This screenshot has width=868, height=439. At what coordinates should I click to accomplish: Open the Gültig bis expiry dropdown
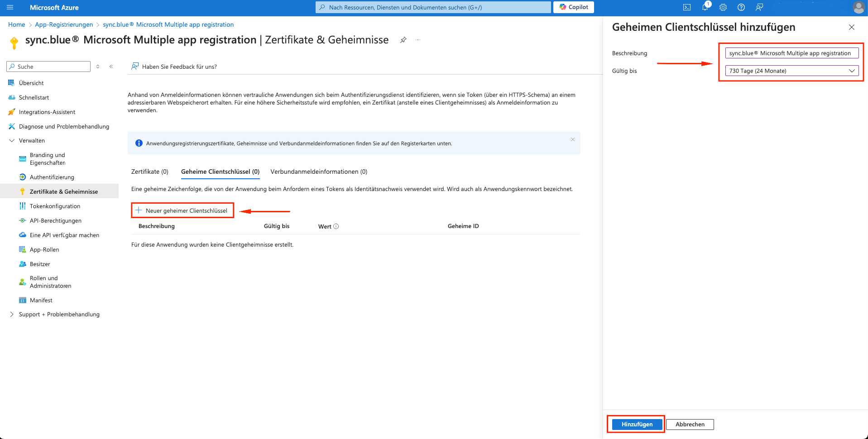[791, 71]
